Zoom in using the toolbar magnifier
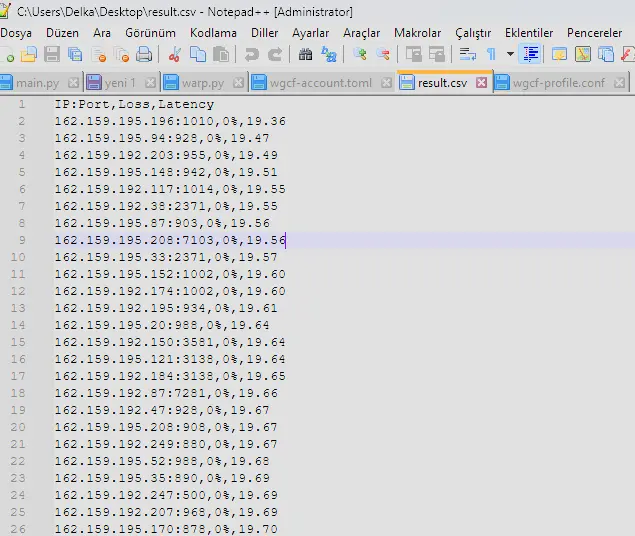Image resolution: width=635 pixels, height=536 pixels. click(360, 54)
